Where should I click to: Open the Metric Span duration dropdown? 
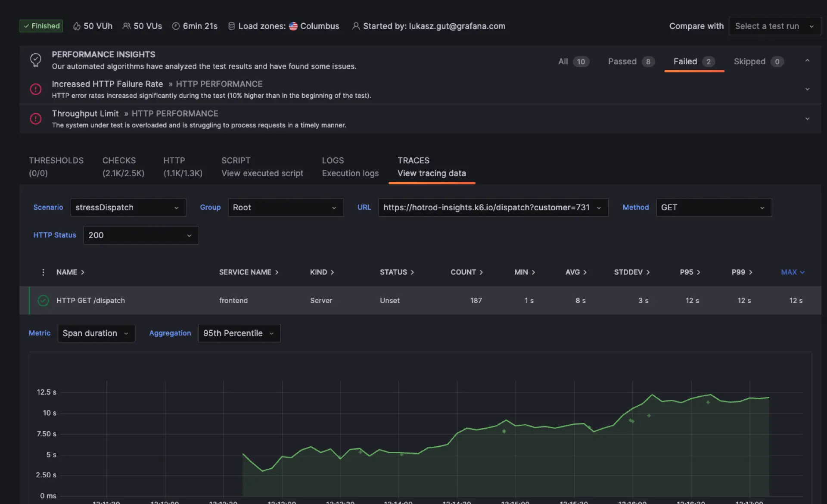[96, 333]
